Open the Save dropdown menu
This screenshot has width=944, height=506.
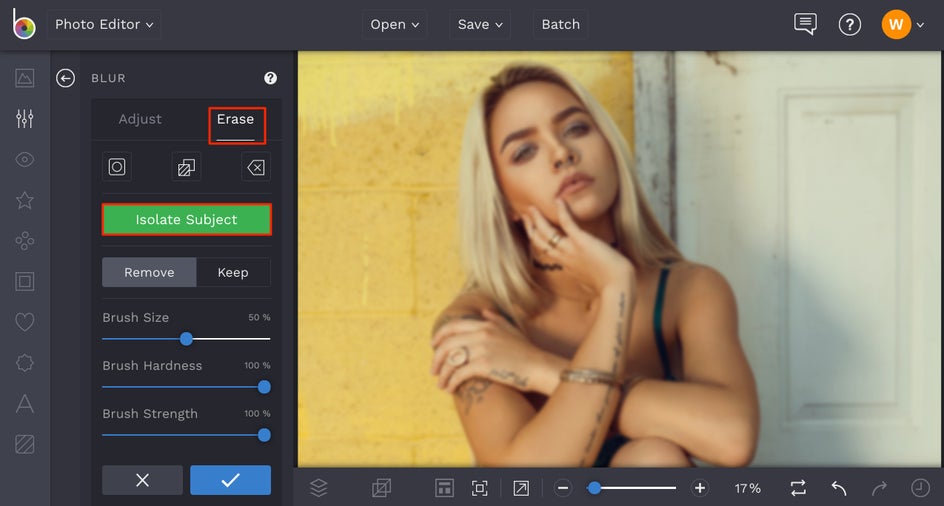click(x=480, y=25)
